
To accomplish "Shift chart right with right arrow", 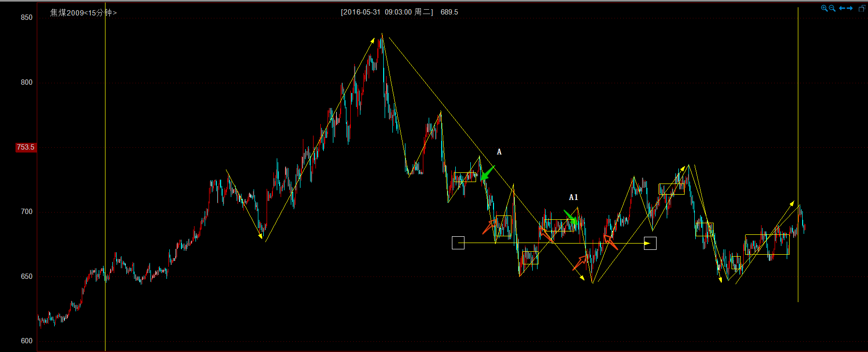I will (x=850, y=8).
